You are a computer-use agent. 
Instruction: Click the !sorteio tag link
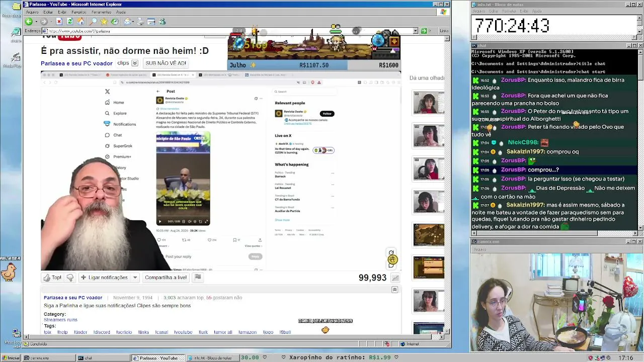(x=124, y=332)
